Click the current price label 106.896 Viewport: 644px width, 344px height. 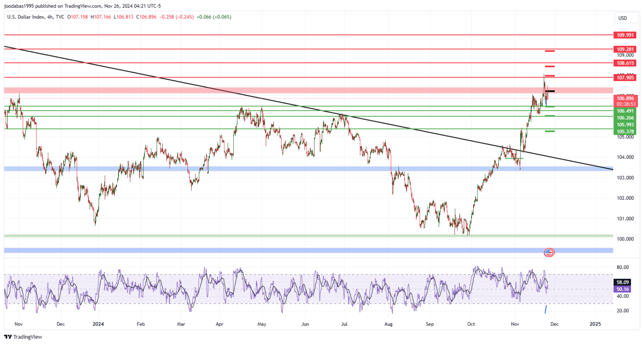click(625, 98)
